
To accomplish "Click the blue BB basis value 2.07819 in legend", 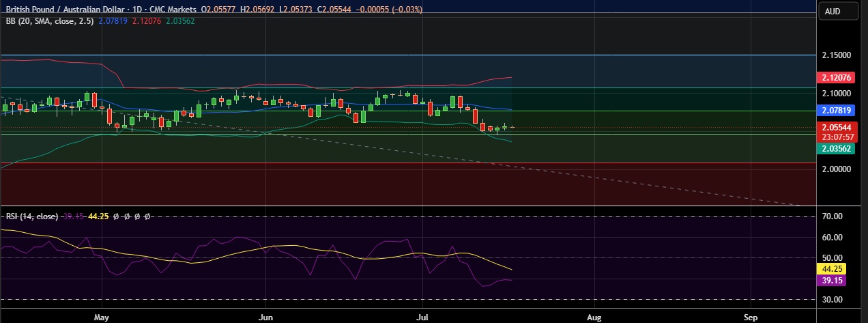I will (113, 20).
